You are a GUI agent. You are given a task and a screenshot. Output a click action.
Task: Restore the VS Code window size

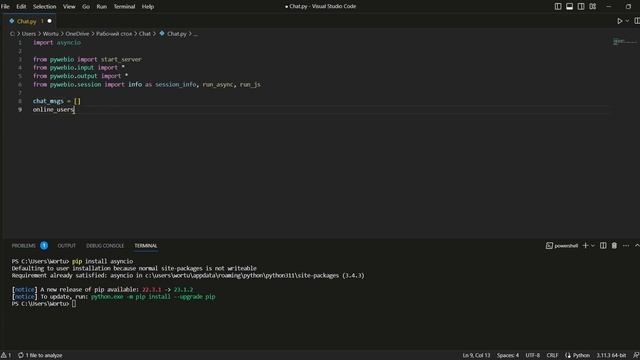pyautogui.click(x=628, y=7)
